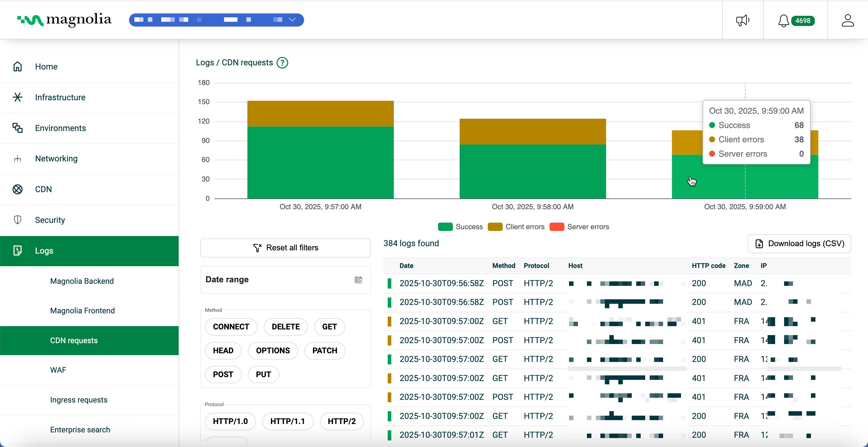This screenshot has width=868, height=447.
Task: Toggle DELETE method filter
Action: point(286,327)
